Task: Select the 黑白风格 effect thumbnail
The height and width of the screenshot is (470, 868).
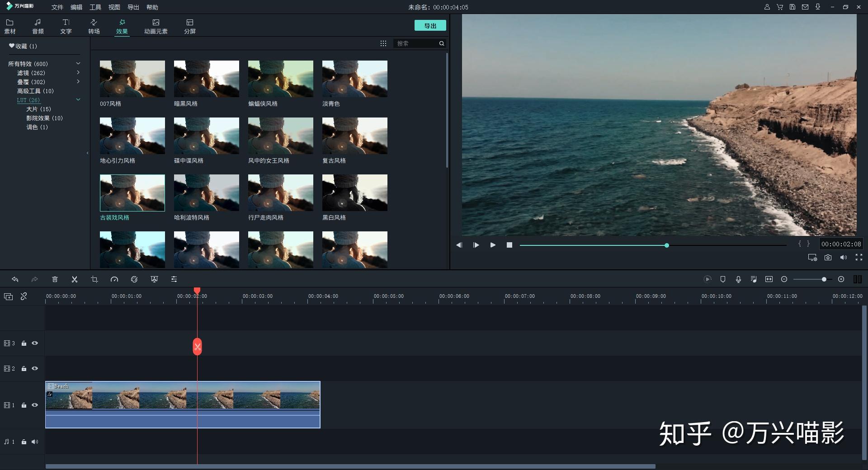Action: [x=355, y=193]
